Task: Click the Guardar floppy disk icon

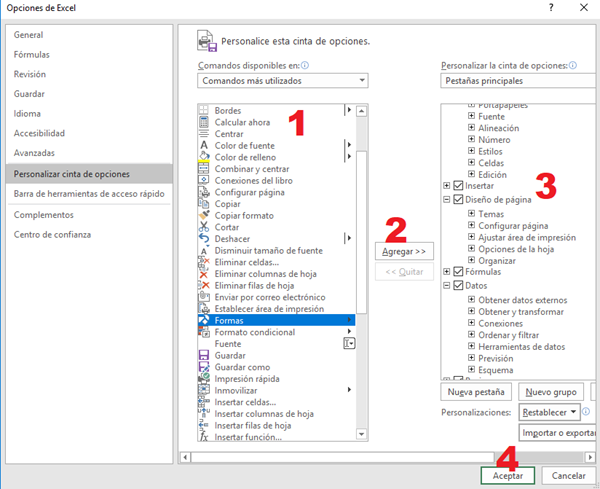Action: pos(204,355)
